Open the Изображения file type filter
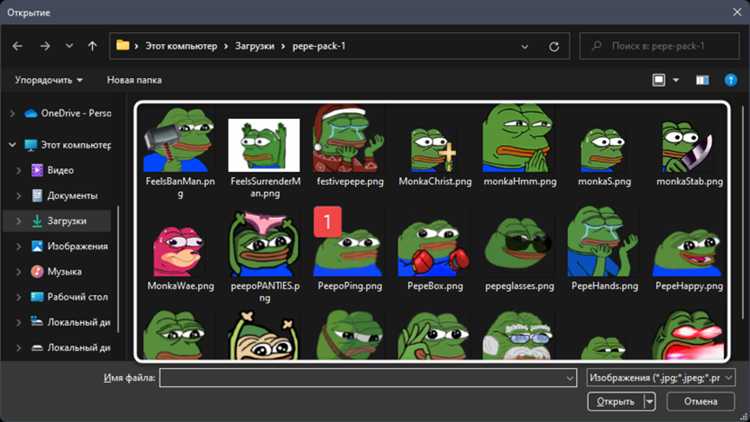This screenshot has height=422, width=750. pyautogui.click(x=661, y=378)
